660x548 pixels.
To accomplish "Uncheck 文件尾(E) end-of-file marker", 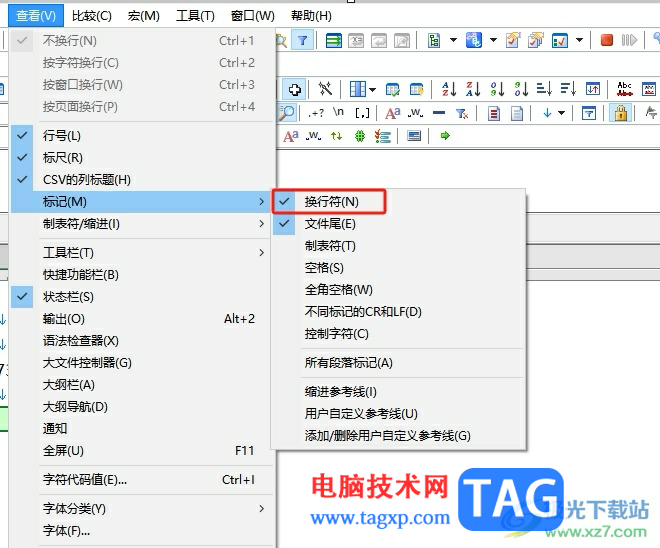I will (398, 223).
